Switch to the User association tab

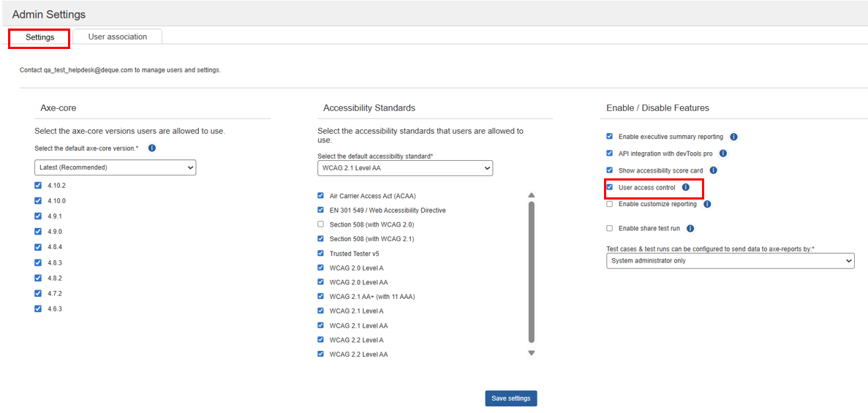(x=117, y=37)
